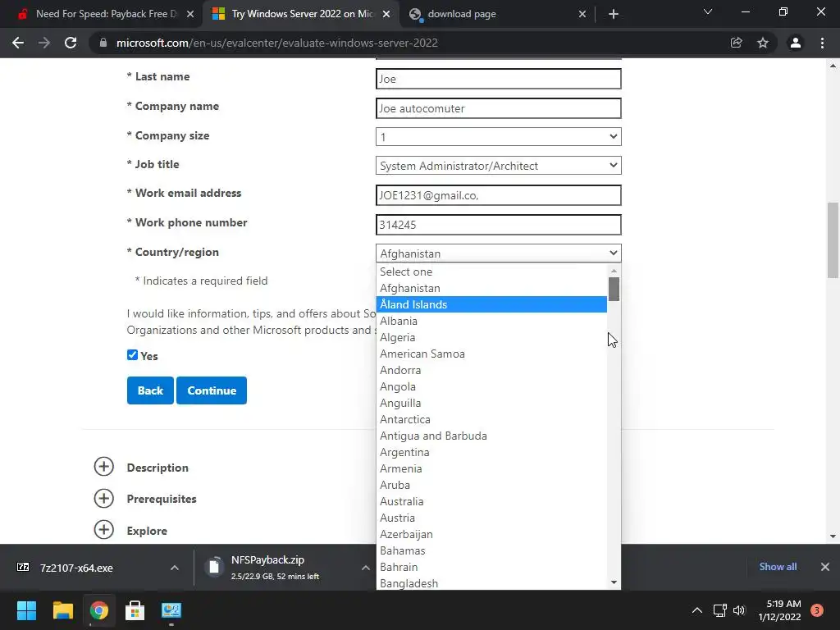Pick American Samoa from the list

click(x=491, y=354)
